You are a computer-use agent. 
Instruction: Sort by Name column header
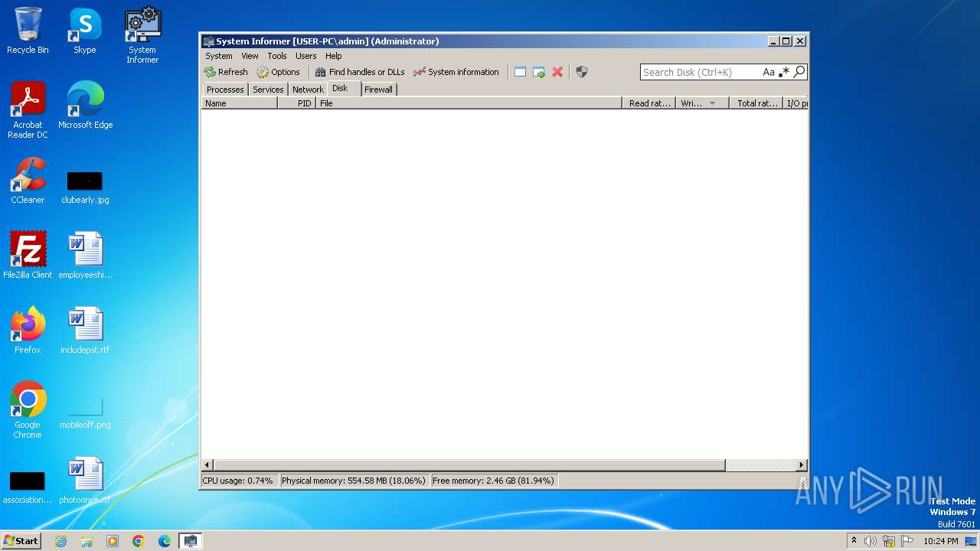click(240, 103)
